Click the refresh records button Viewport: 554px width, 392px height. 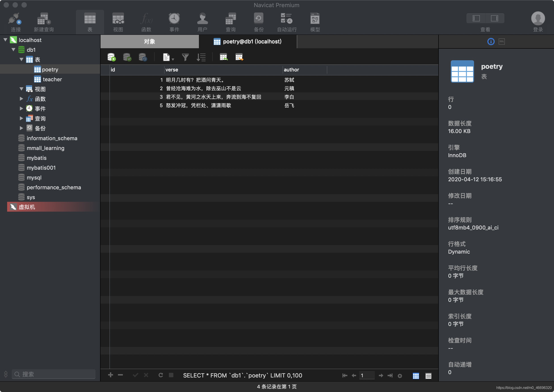pos(161,375)
